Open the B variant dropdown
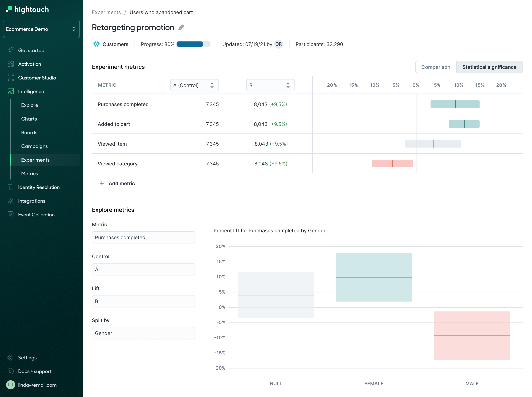 click(270, 85)
